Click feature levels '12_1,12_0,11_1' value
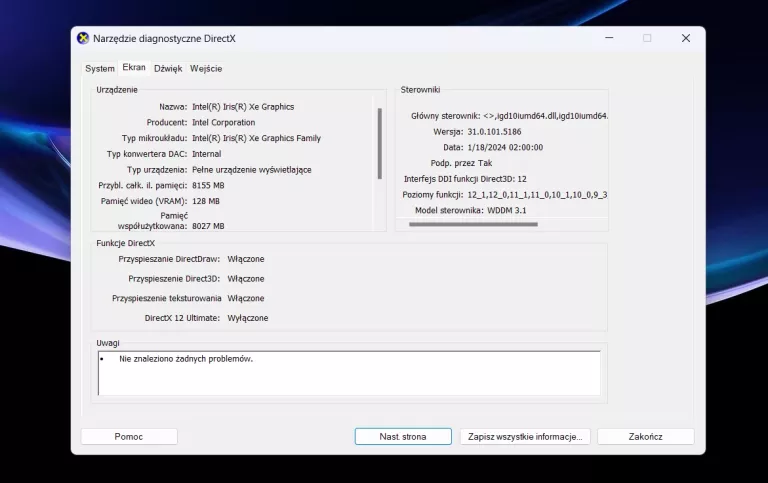The height and width of the screenshot is (483, 768). [537, 194]
